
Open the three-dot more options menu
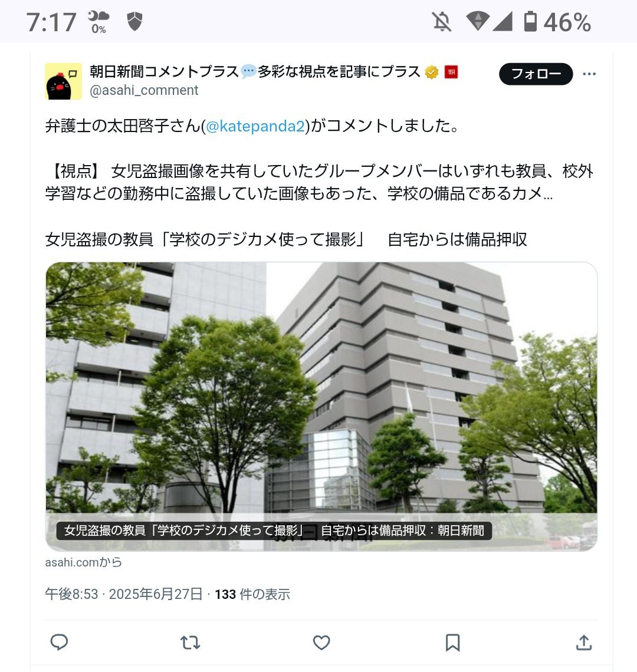click(589, 74)
